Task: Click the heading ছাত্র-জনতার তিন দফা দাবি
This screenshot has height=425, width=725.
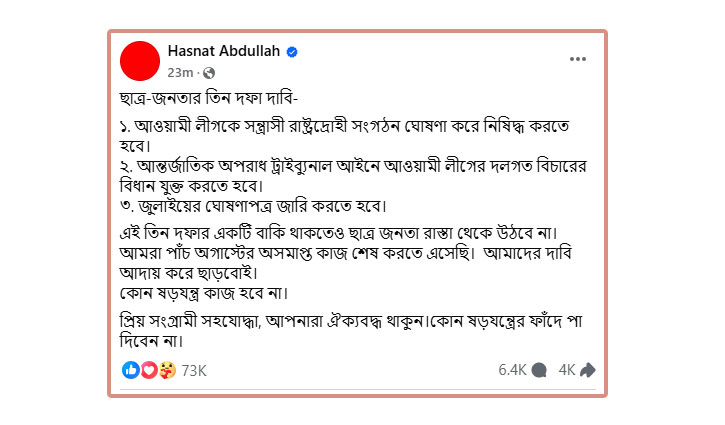Action: (209, 98)
